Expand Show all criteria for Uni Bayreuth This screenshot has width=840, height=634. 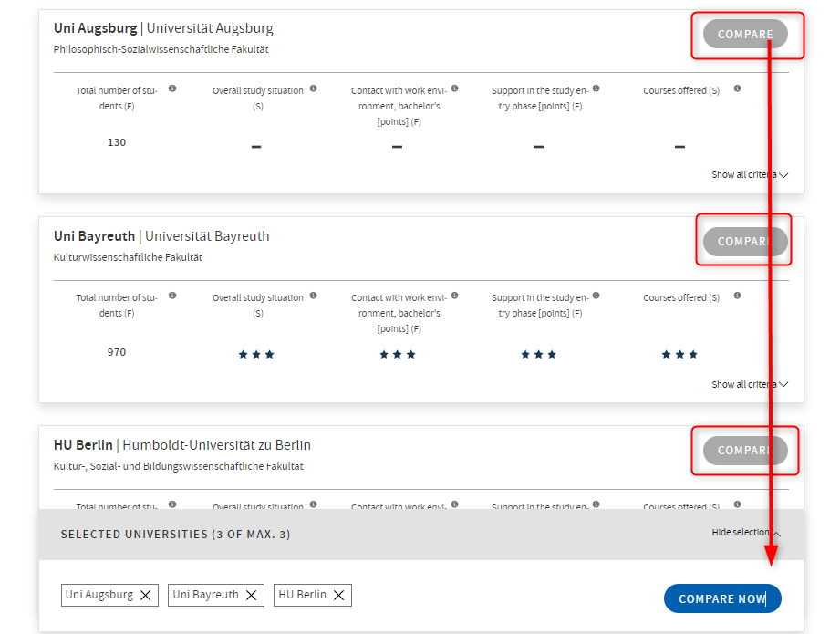(750, 384)
